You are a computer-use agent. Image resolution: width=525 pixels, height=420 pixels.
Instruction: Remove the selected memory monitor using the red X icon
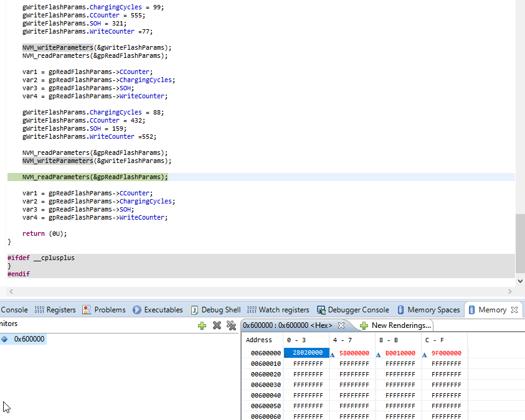click(x=217, y=325)
